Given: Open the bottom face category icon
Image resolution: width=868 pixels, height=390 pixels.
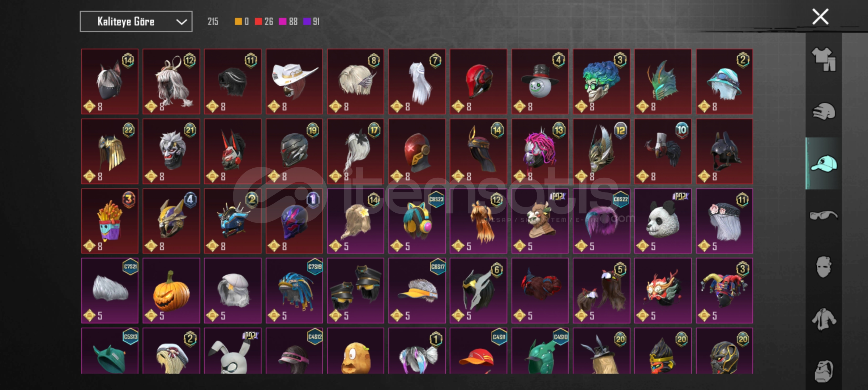Looking at the screenshot, I should tap(824, 371).
